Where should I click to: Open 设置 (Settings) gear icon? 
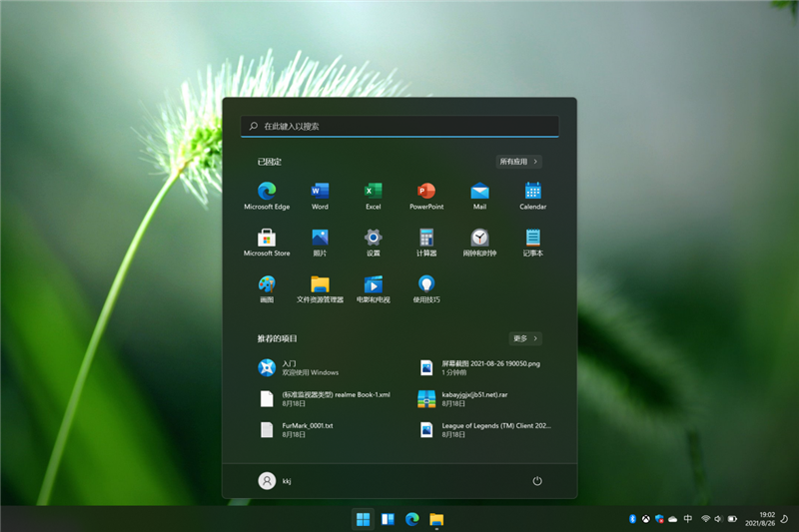pyautogui.click(x=373, y=238)
